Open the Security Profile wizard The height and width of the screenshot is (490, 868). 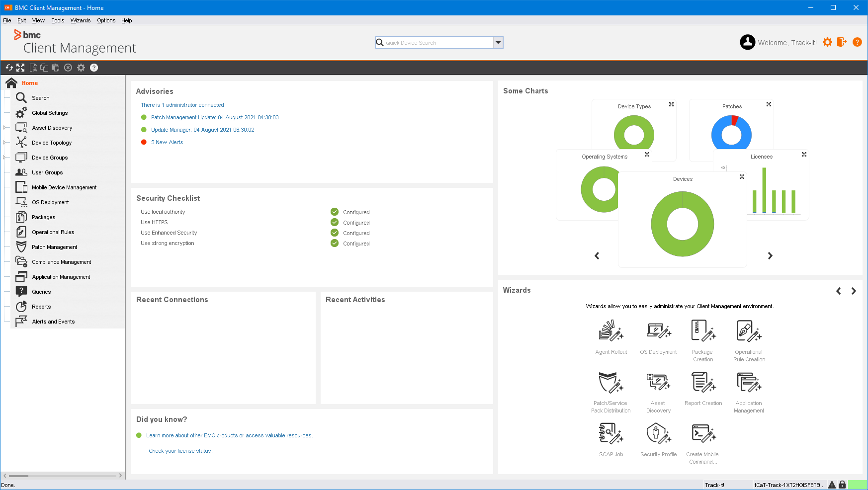click(x=659, y=433)
